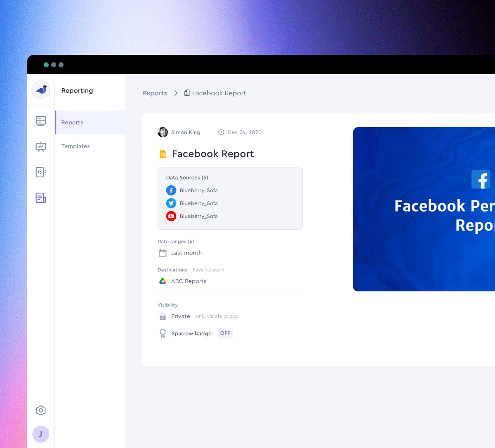
Task: Open the reporting document sidebar icon
Action: tap(41, 198)
